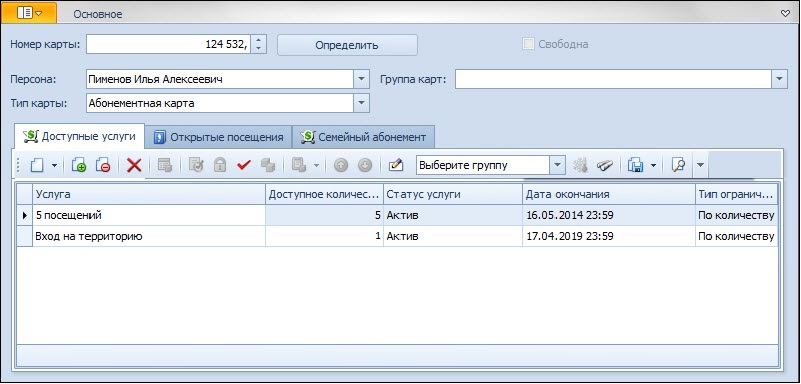Click end date '16.05.2014 23:59' cell
This screenshot has height=384, width=801.
[609, 215]
